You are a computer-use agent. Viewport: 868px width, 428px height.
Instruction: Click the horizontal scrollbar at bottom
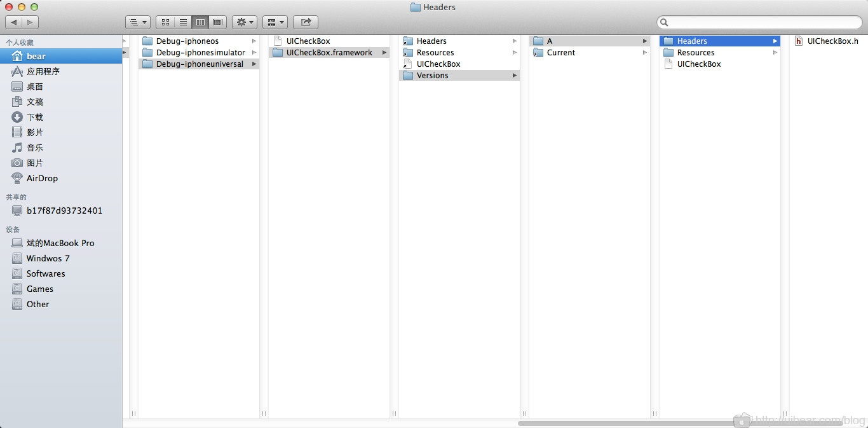click(x=680, y=423)
